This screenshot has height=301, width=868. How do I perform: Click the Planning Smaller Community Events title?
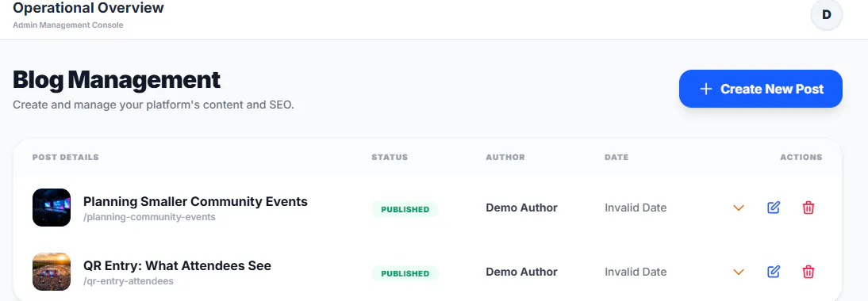tap(195, 201)
